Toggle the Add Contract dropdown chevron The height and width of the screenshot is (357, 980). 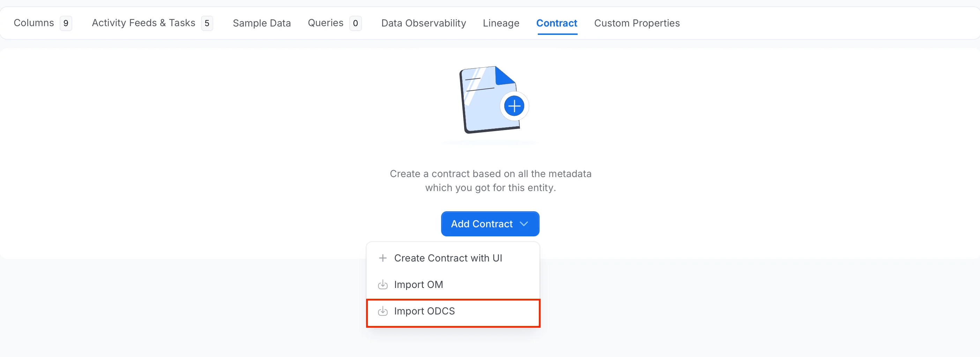524,224
